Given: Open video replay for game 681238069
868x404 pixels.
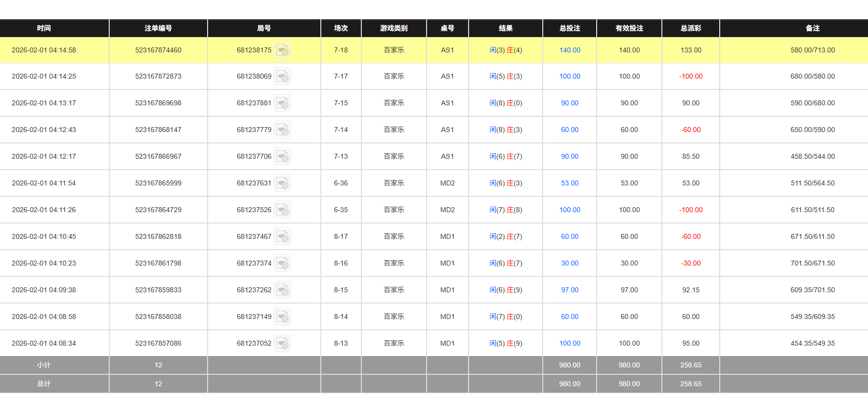Looking at the screenshot, I should (x=282, y=76).
